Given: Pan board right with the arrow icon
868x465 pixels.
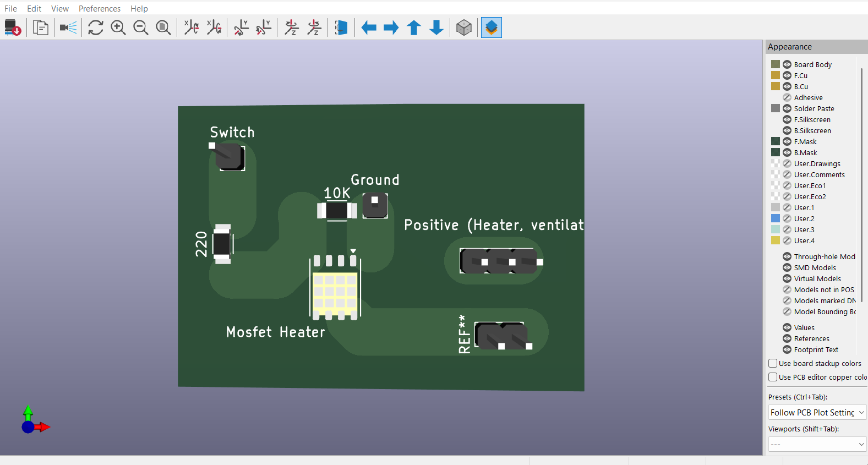Looking at the screenshot, I should [x=391, y=28].
